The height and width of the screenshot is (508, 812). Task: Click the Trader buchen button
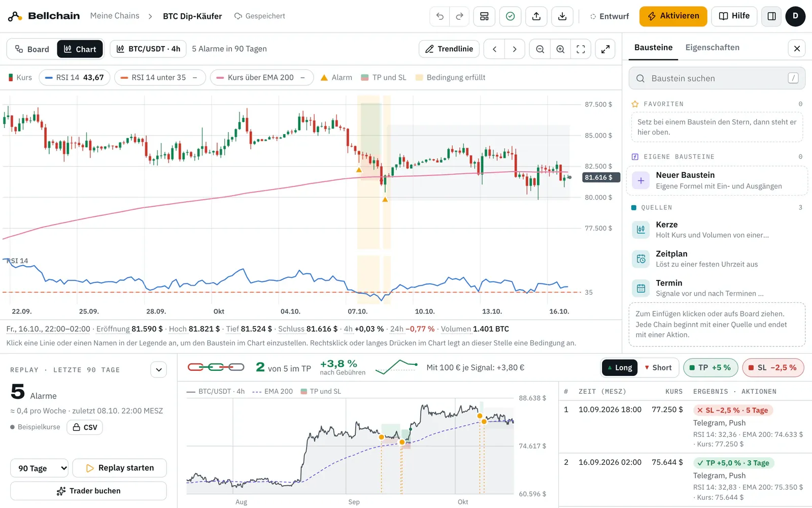click(88, 491)
